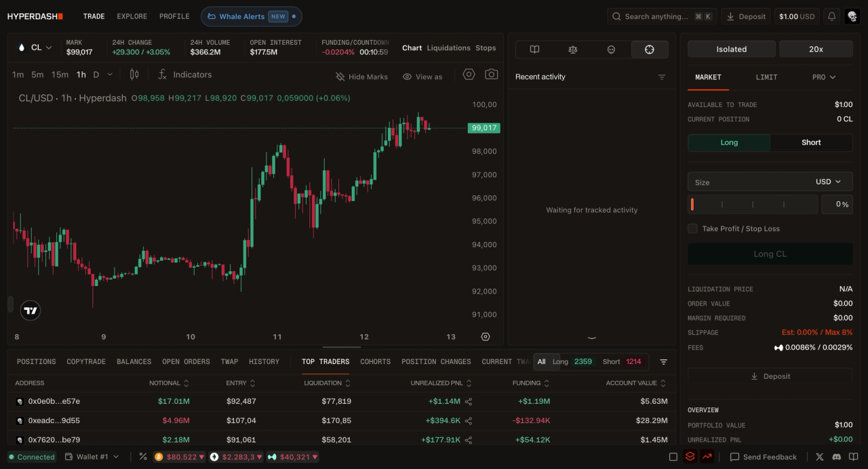Take a chart snapshot with camera icon
The width and height of the screenshot is (868, 469).
coord(492,75)
